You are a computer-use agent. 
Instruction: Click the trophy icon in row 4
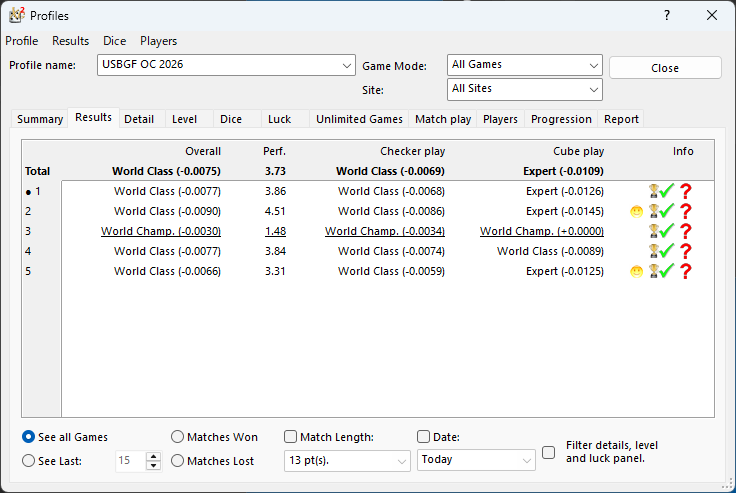click(653, 251)
